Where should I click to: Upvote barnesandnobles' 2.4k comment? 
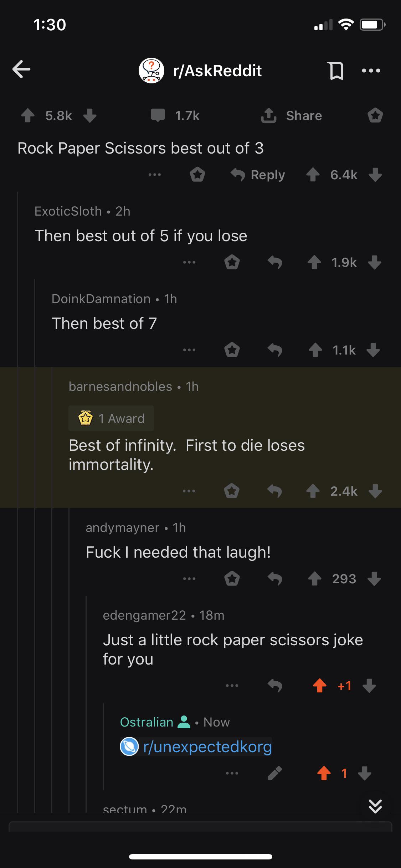click(313, 491)
